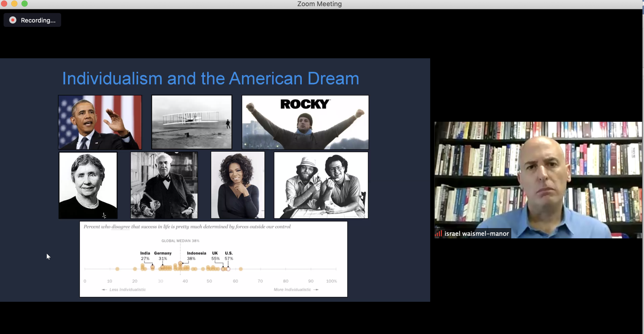
Task: Click the elderly woman with pearls portrait
Action: point(88,185)
